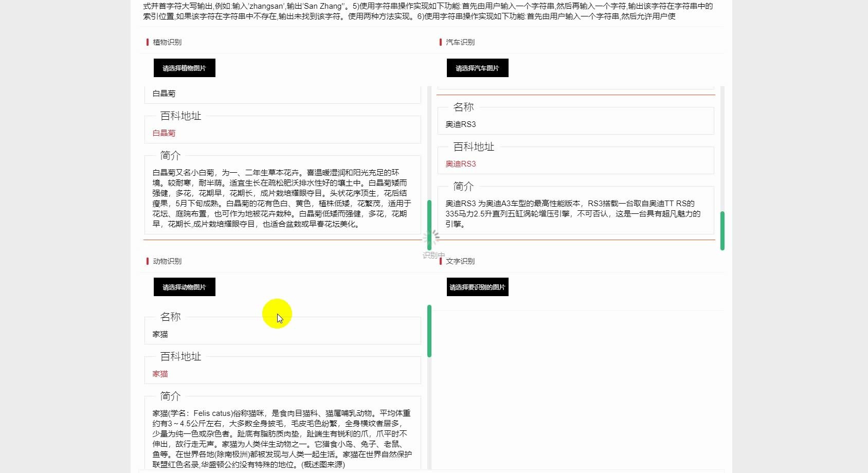Click the 请选择汽车图片 button
The width and height of the screenshot is (868, 473).
[x=478, y=68]
